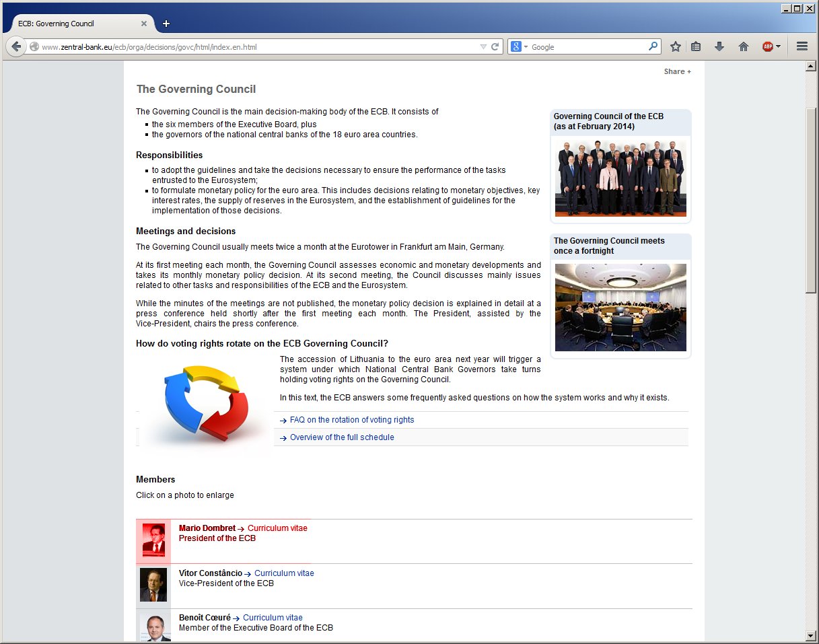The height and width of the screenshot is (644, 819).
Task: Enlarge the Benoît Cœuré photo
Action: tap(155, 627)
